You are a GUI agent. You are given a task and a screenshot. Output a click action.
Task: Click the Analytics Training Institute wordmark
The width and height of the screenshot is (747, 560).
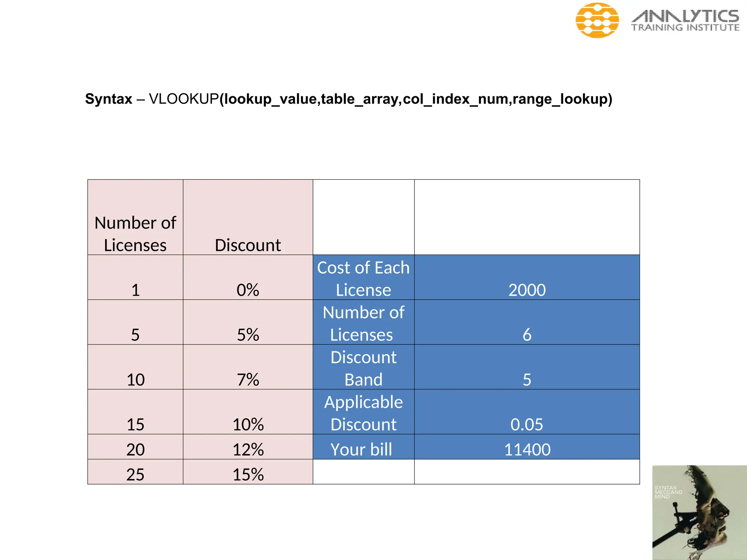point(685,21)
